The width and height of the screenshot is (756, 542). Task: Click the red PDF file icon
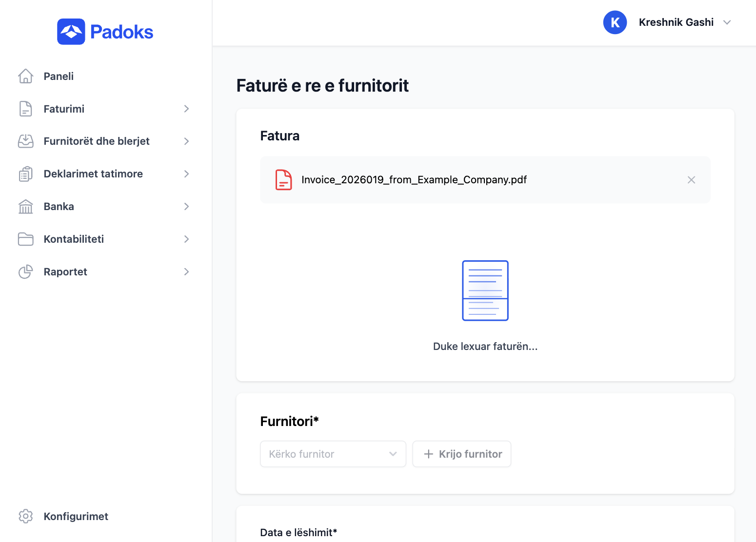(x=283, y=180)
